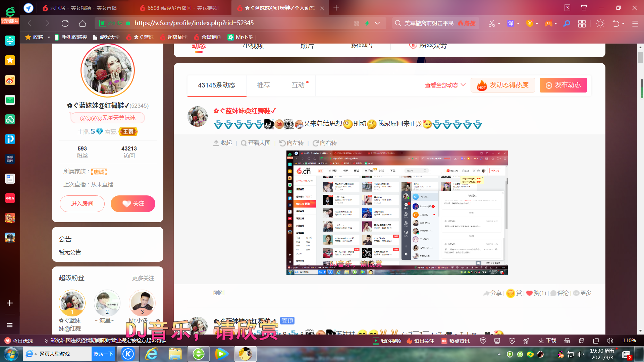This screenshot has height=362, width=644.
Task: Click the page vertical scrollbar thumb
Action: tap(641, 58)
